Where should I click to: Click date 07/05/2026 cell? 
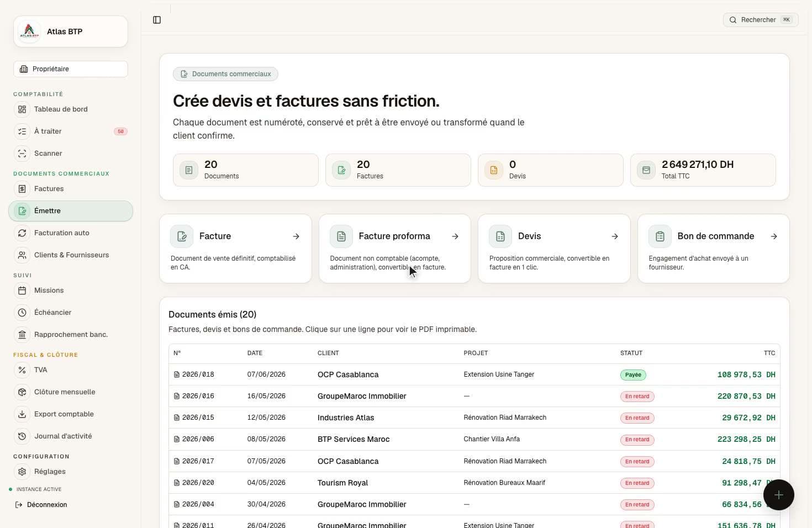[266, 461]
